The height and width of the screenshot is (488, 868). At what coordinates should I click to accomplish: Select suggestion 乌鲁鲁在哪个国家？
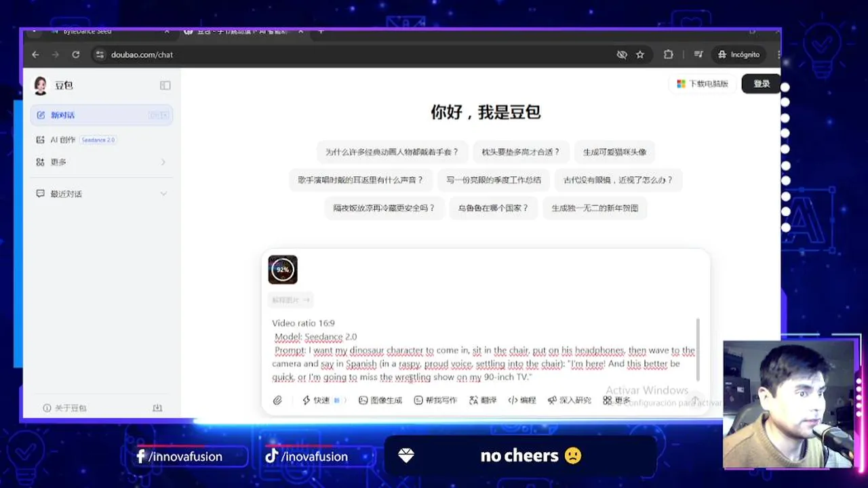[x=493, y=208]
